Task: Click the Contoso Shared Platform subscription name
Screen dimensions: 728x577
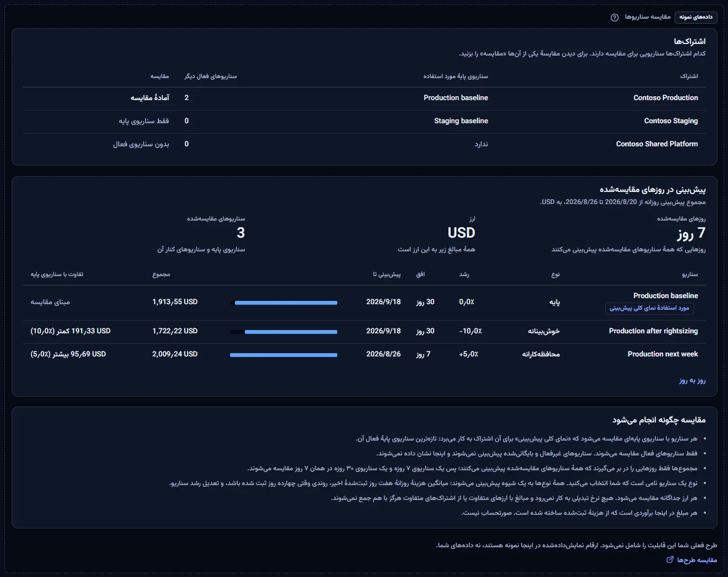Action: click(x=657, y=144)
